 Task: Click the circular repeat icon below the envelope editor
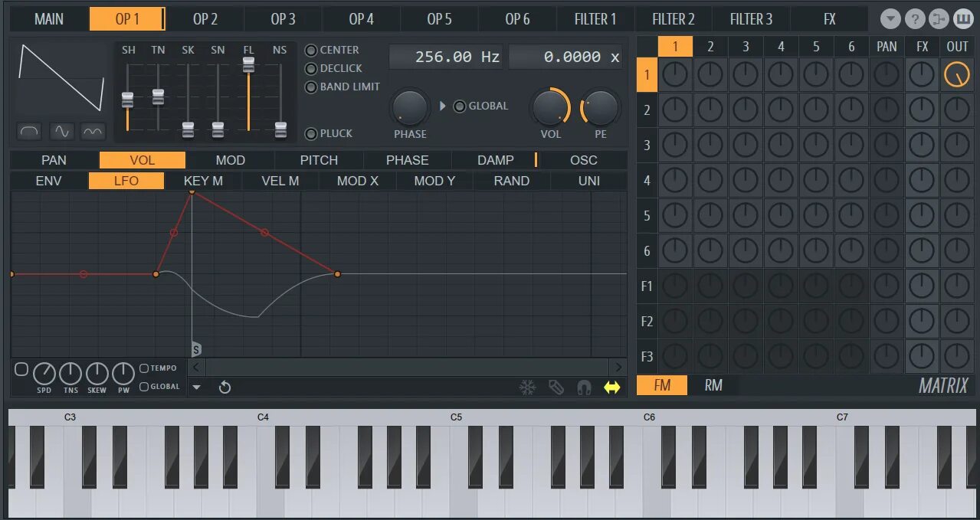[224, 388]
